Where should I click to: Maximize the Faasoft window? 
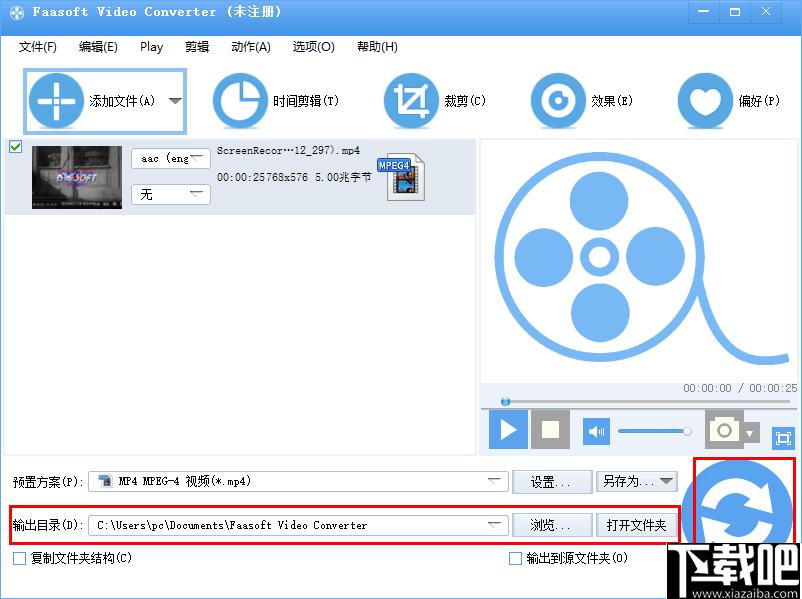pyautogui.click(x=735, y=12)
